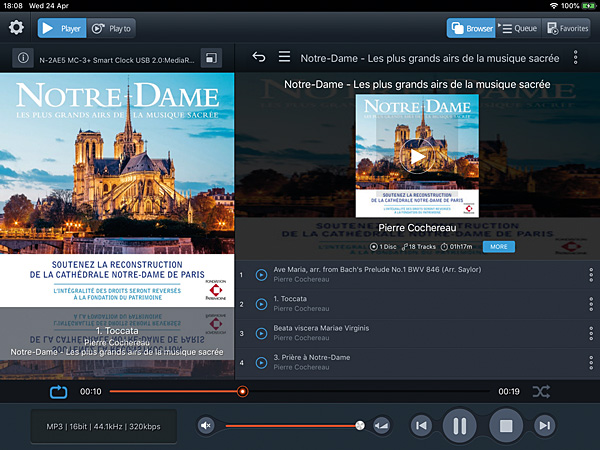Click the playback progress seek bar handle
This screenshot has height=450, width=600.
point(242,391)
